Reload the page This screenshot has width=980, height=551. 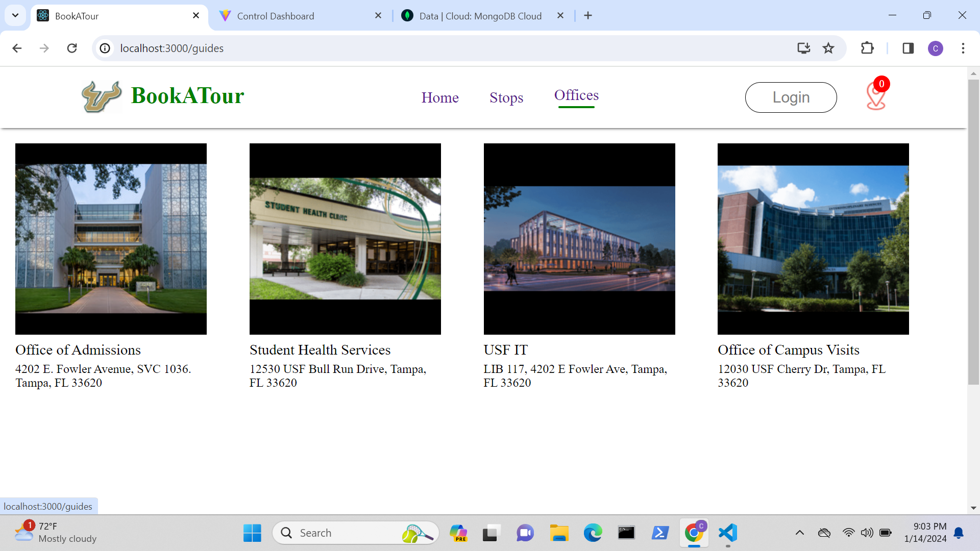click(x=72, y=48)
